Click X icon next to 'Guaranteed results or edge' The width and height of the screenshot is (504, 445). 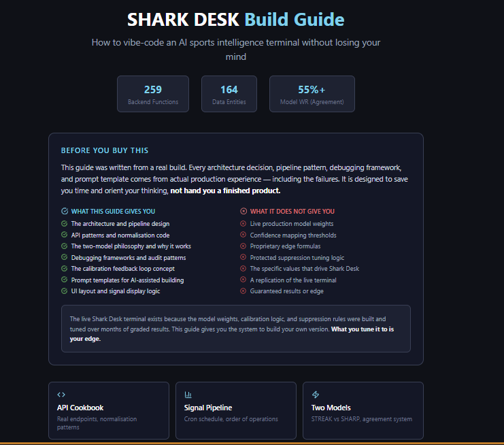coord(243,291)
